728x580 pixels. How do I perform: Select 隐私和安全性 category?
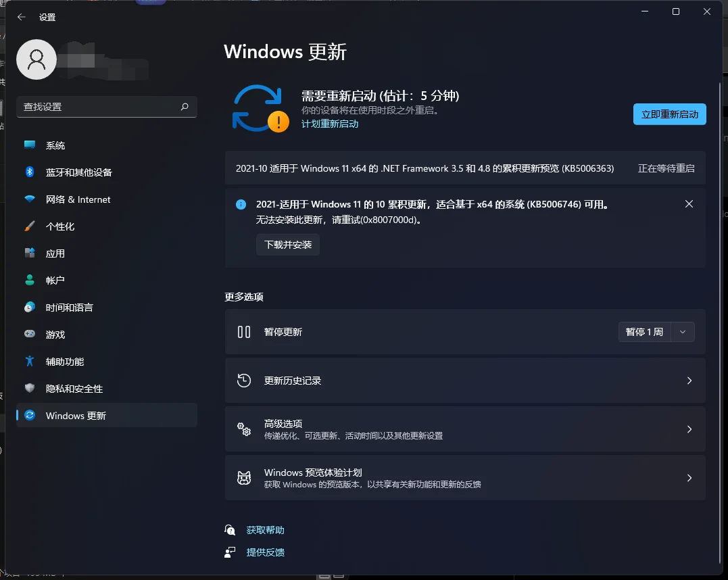click(x=107, y=388)
